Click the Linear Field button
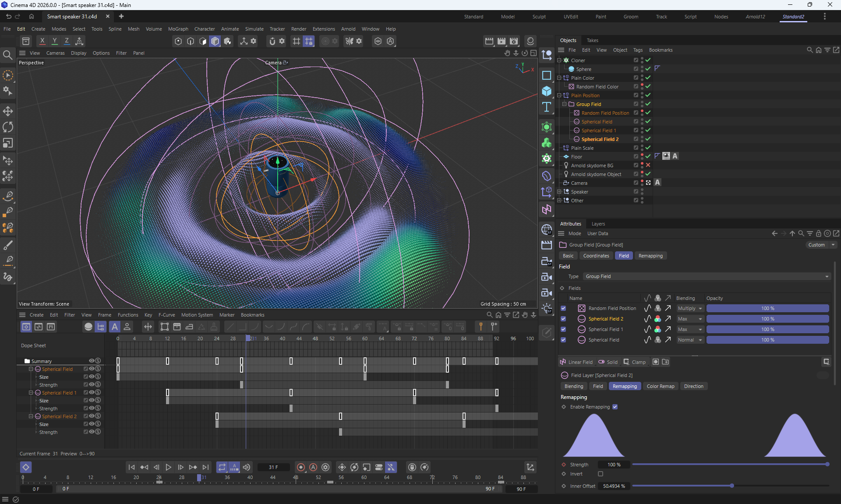 pyautogui.click(x=576, y=362)
